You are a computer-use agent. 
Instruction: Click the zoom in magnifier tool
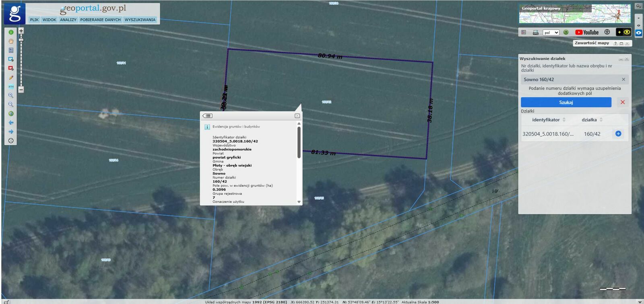[11, 95]
